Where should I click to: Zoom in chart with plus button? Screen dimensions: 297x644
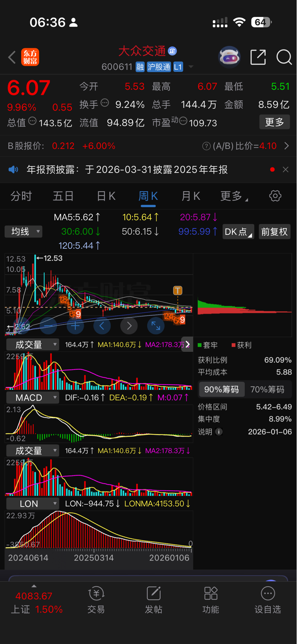(75, 326)
